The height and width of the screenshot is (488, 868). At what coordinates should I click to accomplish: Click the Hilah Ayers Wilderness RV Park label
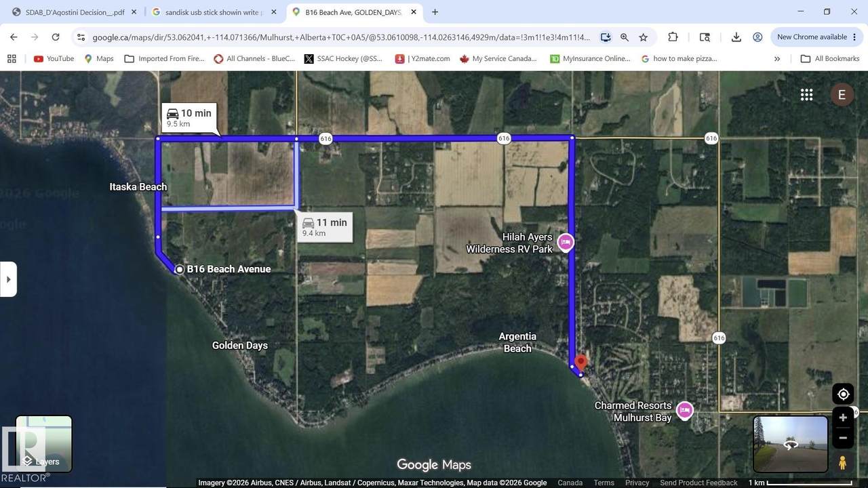pos(509,243)
